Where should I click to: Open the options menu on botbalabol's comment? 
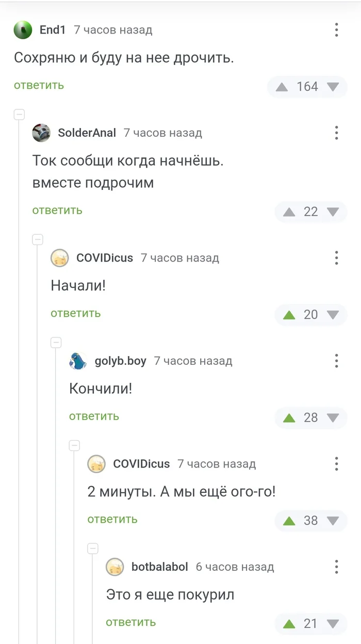pos(336,567)
